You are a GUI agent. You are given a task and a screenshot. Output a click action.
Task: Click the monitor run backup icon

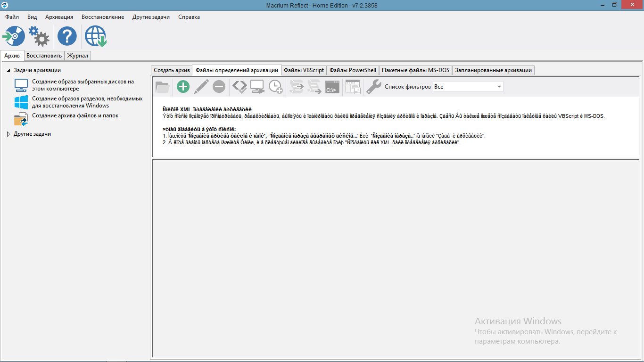pos(257,87)
